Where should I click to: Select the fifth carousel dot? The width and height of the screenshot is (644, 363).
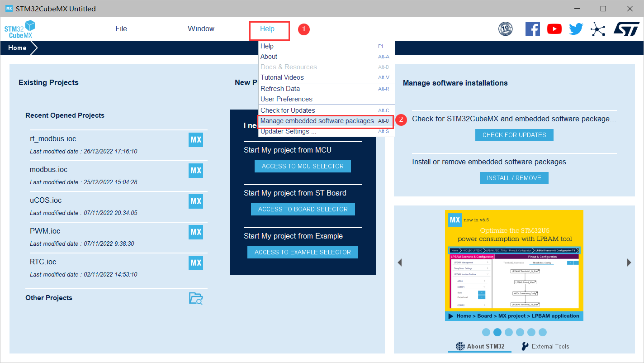531,332
